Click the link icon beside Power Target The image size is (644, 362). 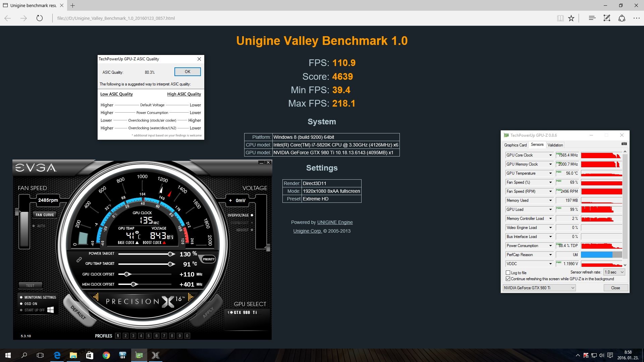[79, 259]
